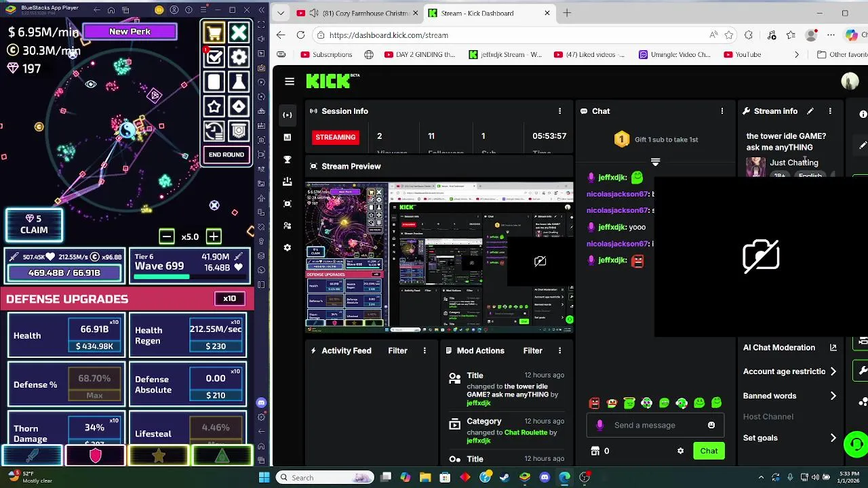Viewport: 868px width, 488px height.
Task: Select the shield defense upgrades tab
Action: 95,456
